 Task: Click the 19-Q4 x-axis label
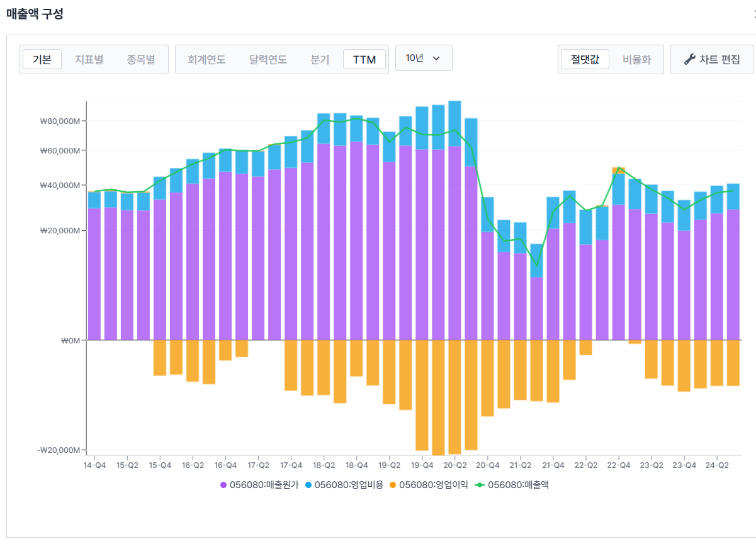coord(422,465)
